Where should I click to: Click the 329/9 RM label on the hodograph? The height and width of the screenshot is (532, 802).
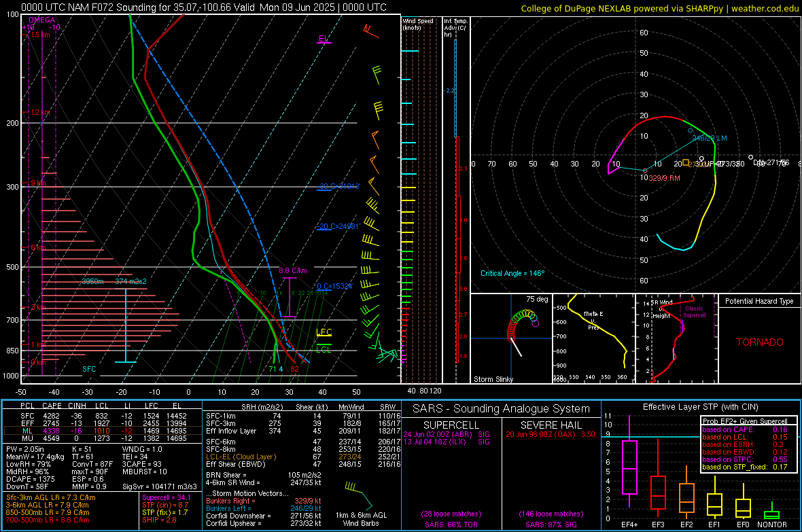tap(665, 178)
